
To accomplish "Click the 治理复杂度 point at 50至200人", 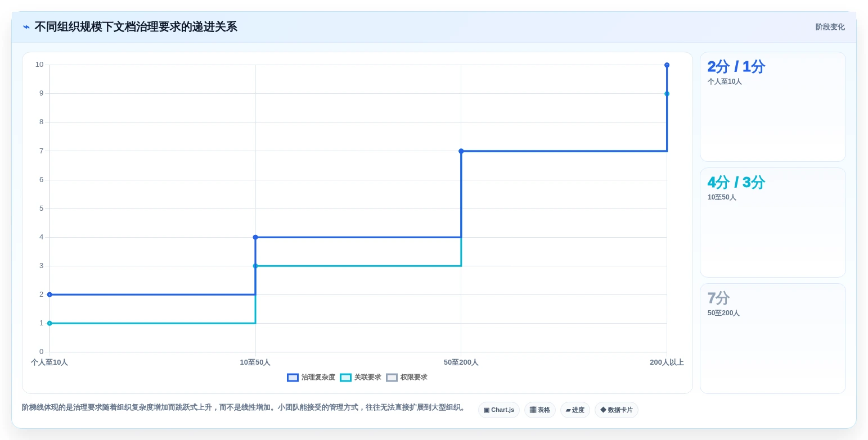I will click(x=461, y=151).
